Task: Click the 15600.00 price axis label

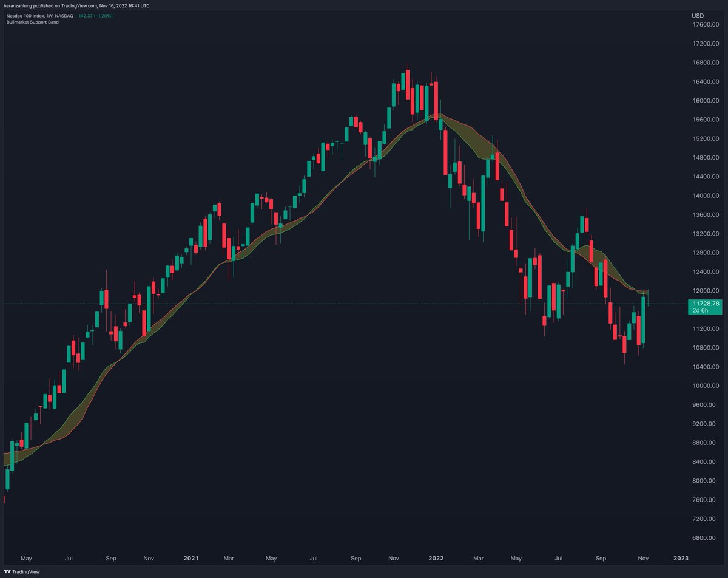Action: [707, 120]
